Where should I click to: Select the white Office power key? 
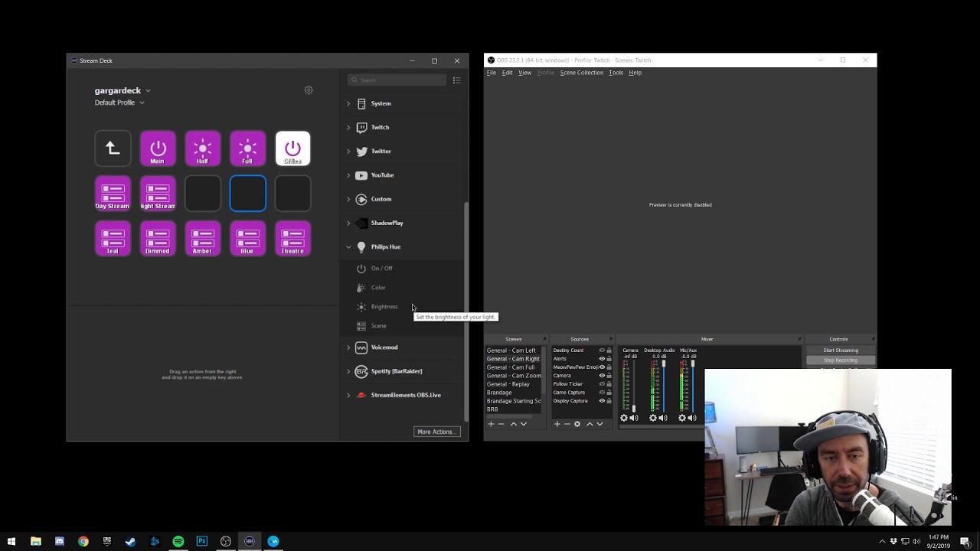click(x=293, y=148)
